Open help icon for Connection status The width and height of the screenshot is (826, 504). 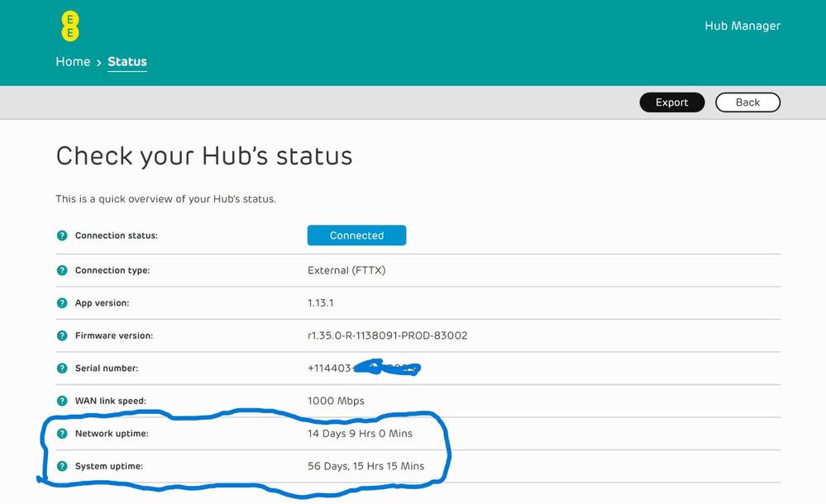[x=62, y=235]
